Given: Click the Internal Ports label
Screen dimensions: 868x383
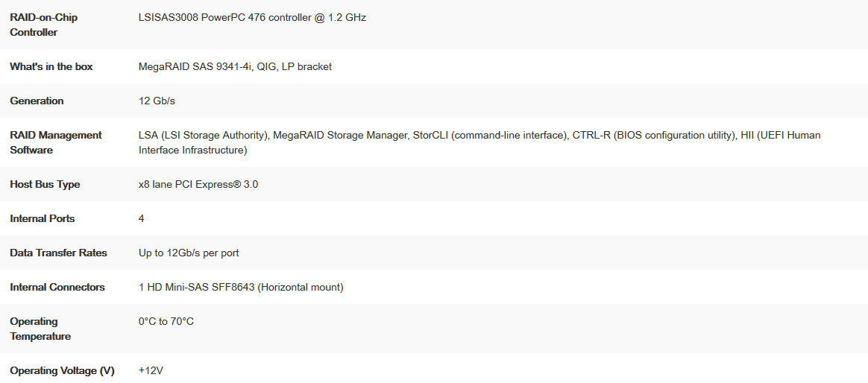Looking at the screenshot, I should (x=43, y=218).
